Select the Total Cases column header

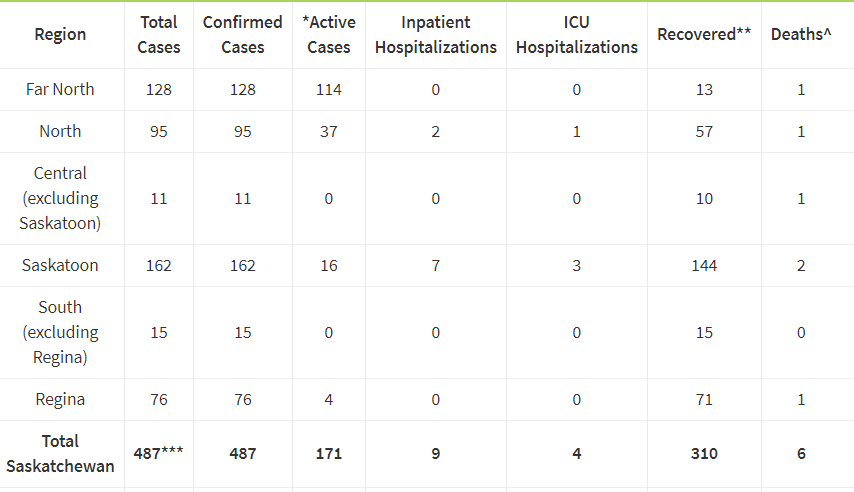click(158, 34)
